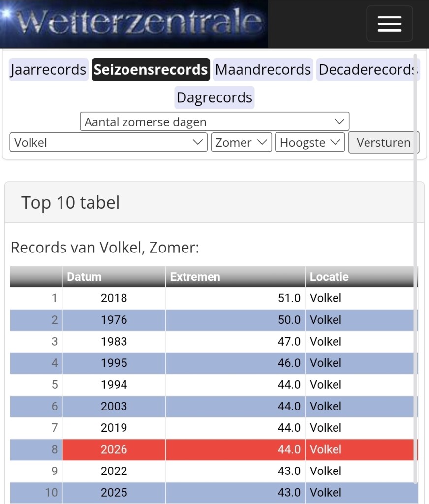This screenshot has height=504, width=429.
Task: Expand the Zomer season dropdown
Action: pyautogui.click(x=242, y=142)
